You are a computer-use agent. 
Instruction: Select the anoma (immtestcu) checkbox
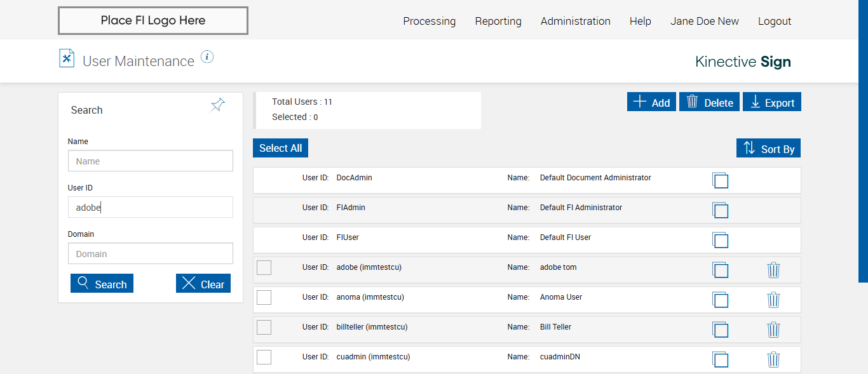264,297
